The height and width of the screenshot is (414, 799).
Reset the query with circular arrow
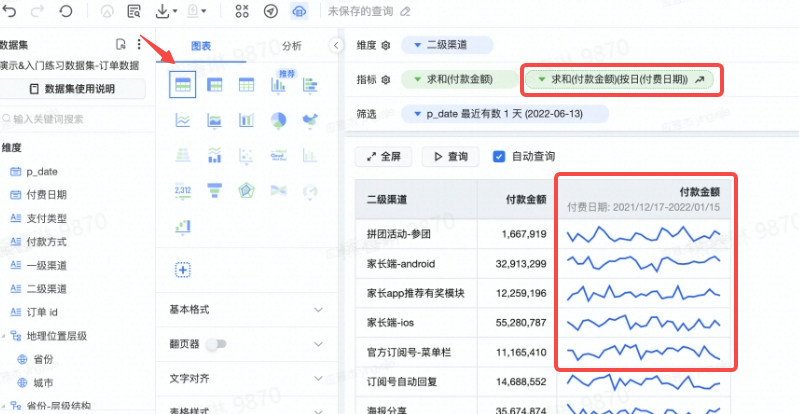click(66, 11)
